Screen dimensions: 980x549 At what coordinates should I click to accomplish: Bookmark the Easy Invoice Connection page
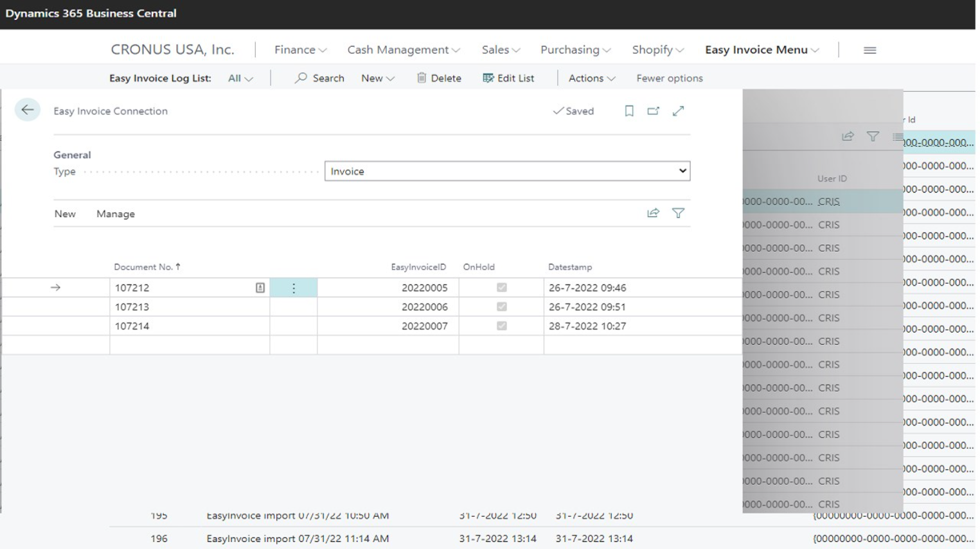coord(629,111)
